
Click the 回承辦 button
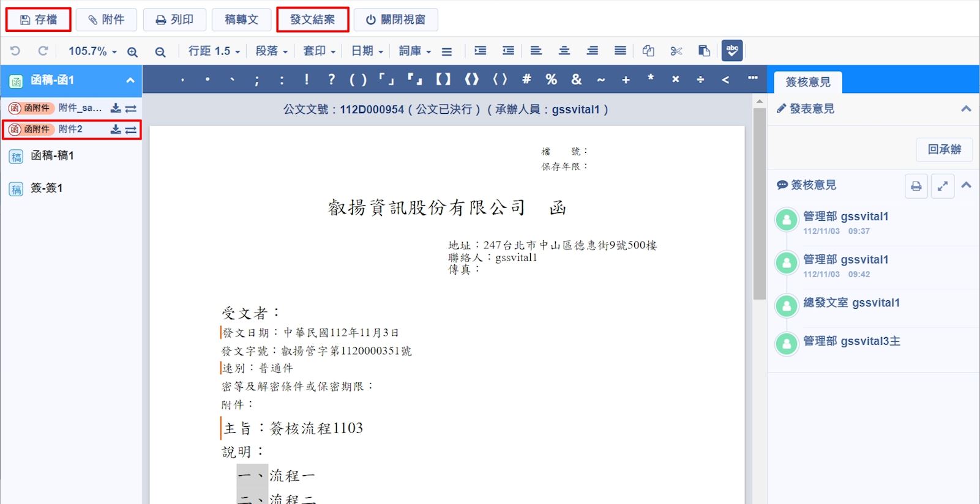pos(944,149)
